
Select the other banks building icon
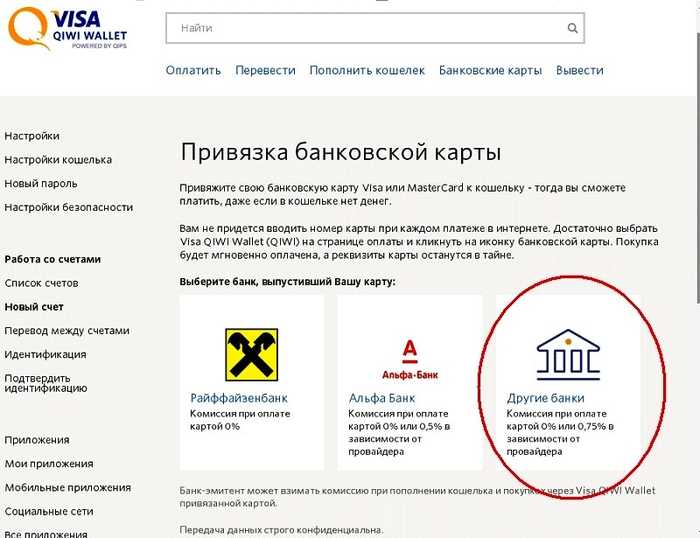(x=568, y=354)
